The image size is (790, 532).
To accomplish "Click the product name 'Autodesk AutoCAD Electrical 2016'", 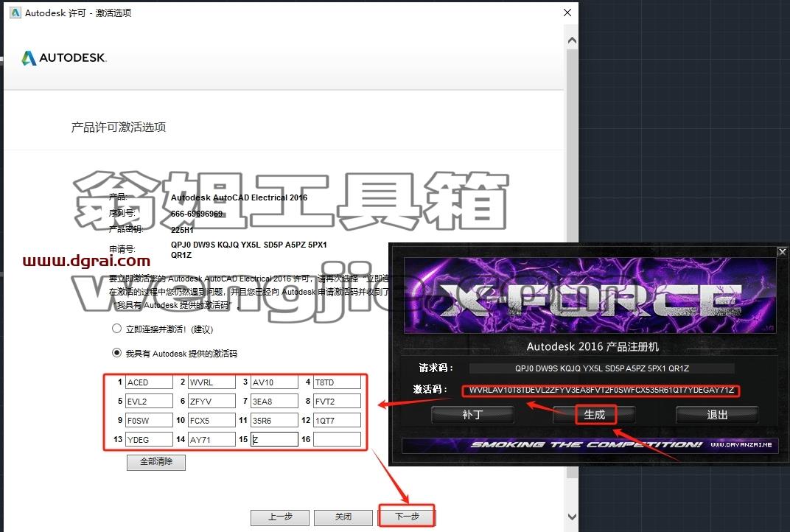I will (239, 197).
